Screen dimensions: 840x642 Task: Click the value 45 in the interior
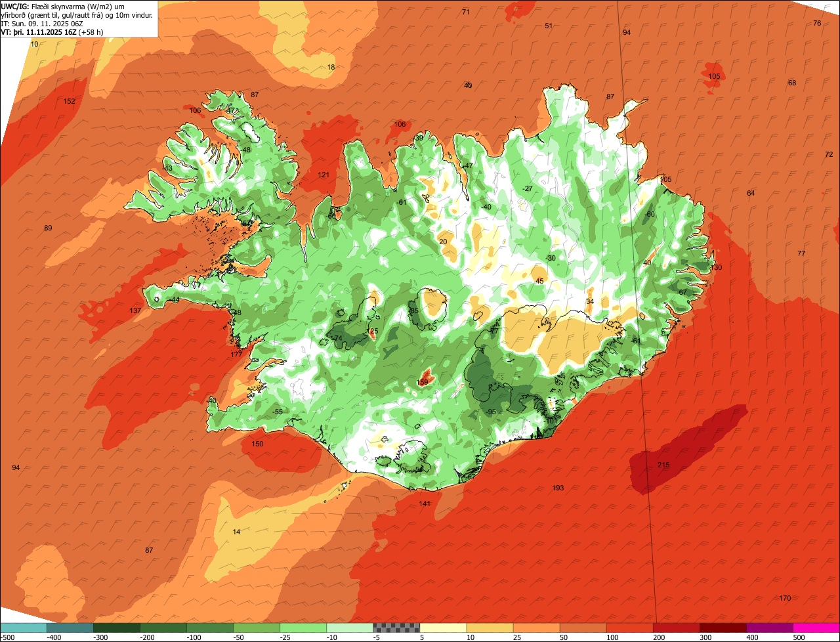[x=539, y=281]
